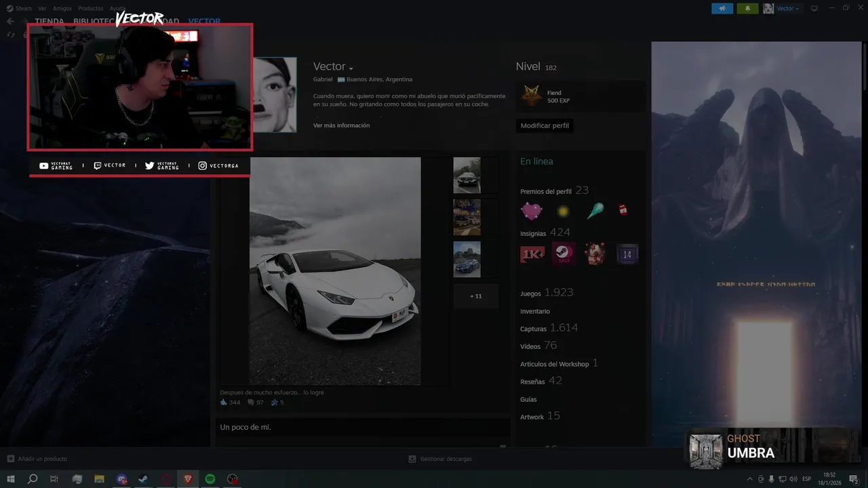The image size is (868, 488).
Task: Open the gift characters badge
Action: [595, 254]
